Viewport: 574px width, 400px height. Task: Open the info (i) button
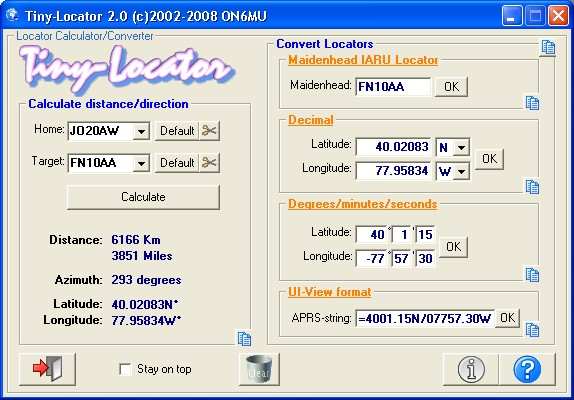(471, 369)
